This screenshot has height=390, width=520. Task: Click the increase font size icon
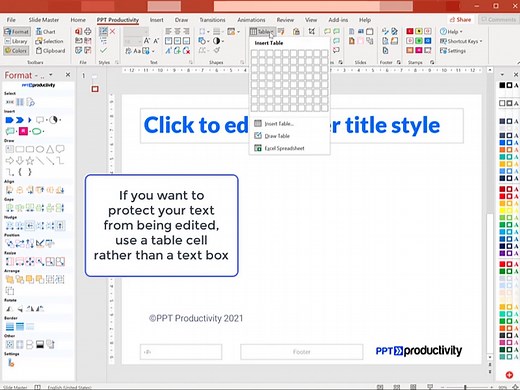[147, 41]
